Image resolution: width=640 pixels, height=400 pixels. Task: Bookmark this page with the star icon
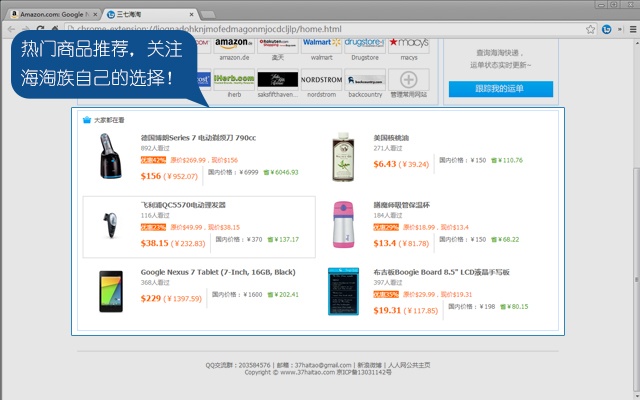click(x=590, y=29)
